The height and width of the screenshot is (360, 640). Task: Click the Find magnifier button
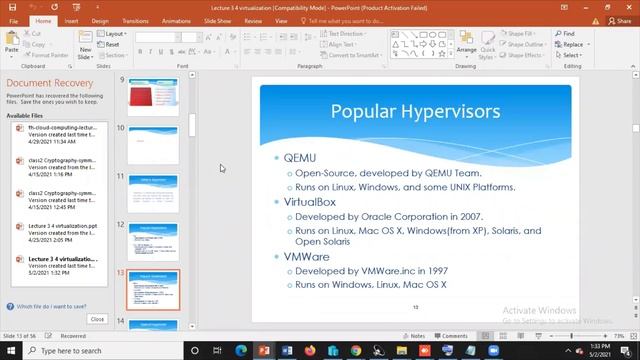pyautogui.click(x=565, y=33)
